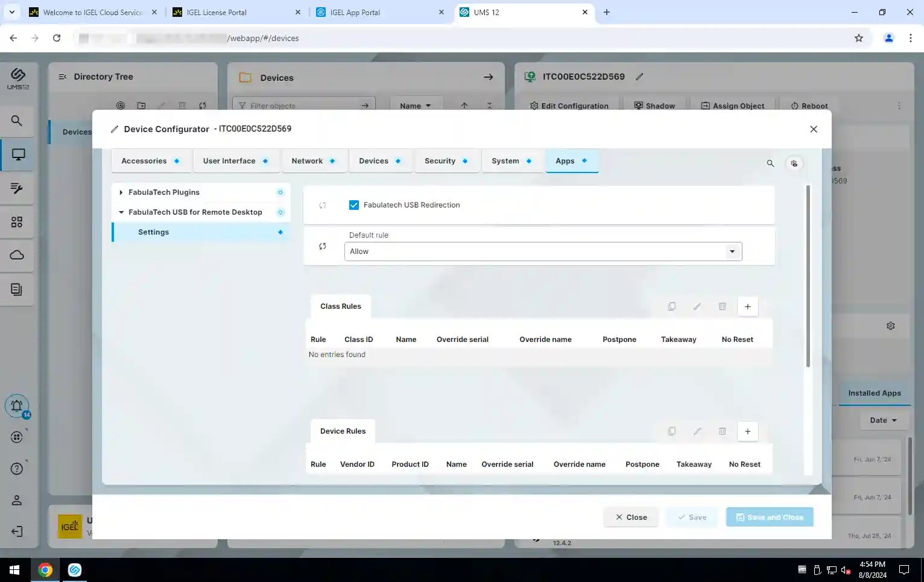The image size is (924, 582).
Task: Click the help question mark icon
Action: pos(17,469)
